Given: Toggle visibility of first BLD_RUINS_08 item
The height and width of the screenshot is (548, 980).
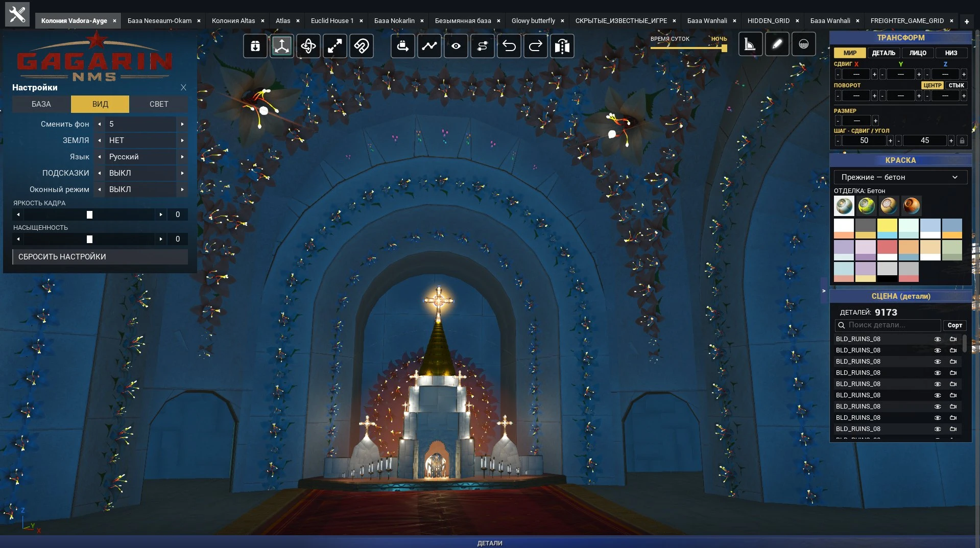Looking at the screenshot, I should tap(937, 339).
